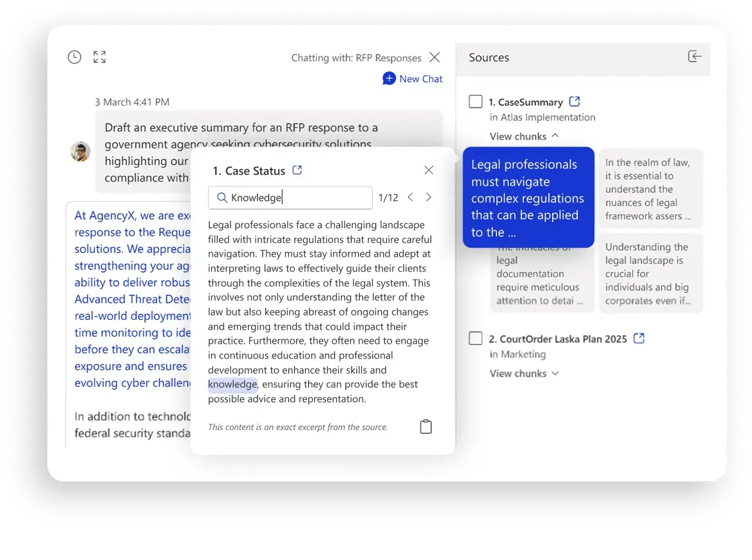Click the '1/12' match counter
Screen dimensions: 752x560
388,197
